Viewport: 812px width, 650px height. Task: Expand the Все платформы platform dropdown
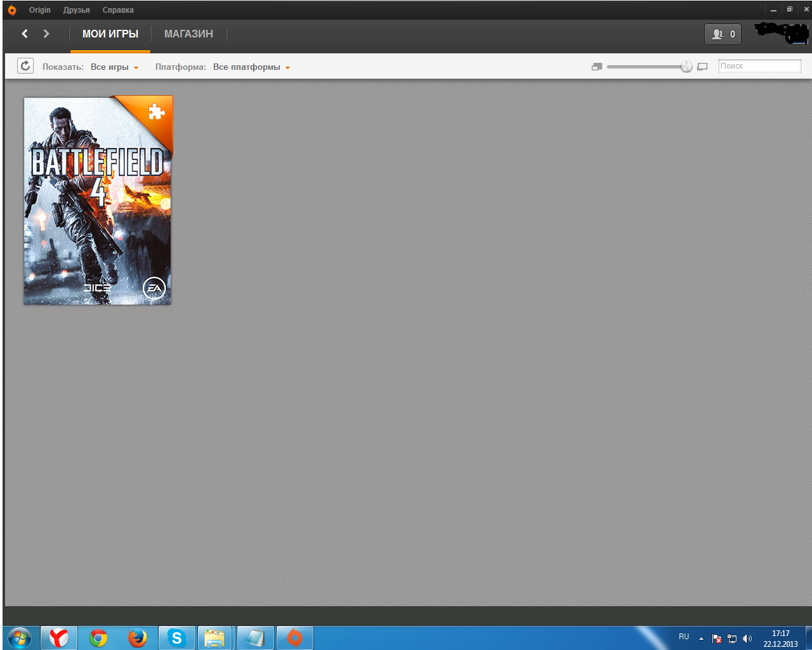tap(251, 67)
